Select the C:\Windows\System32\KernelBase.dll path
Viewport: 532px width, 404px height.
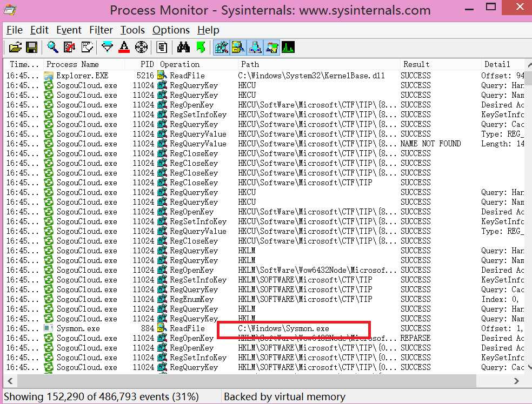tap(311, 76)
